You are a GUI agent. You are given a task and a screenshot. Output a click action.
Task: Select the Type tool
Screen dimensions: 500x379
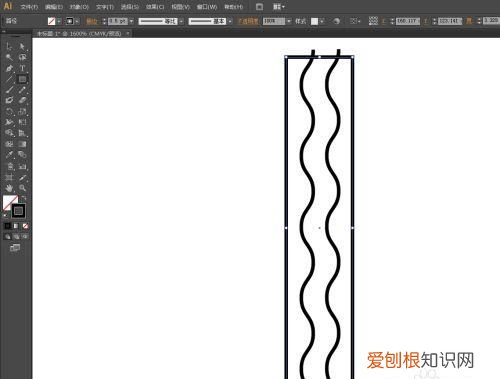[22, 68]
